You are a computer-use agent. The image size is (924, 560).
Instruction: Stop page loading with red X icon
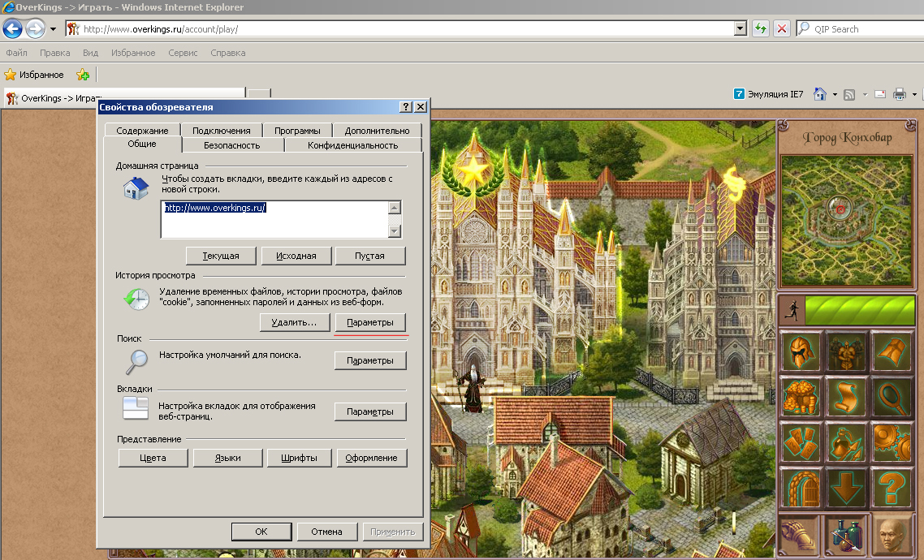pyautogui.click(x=782, y=28)
